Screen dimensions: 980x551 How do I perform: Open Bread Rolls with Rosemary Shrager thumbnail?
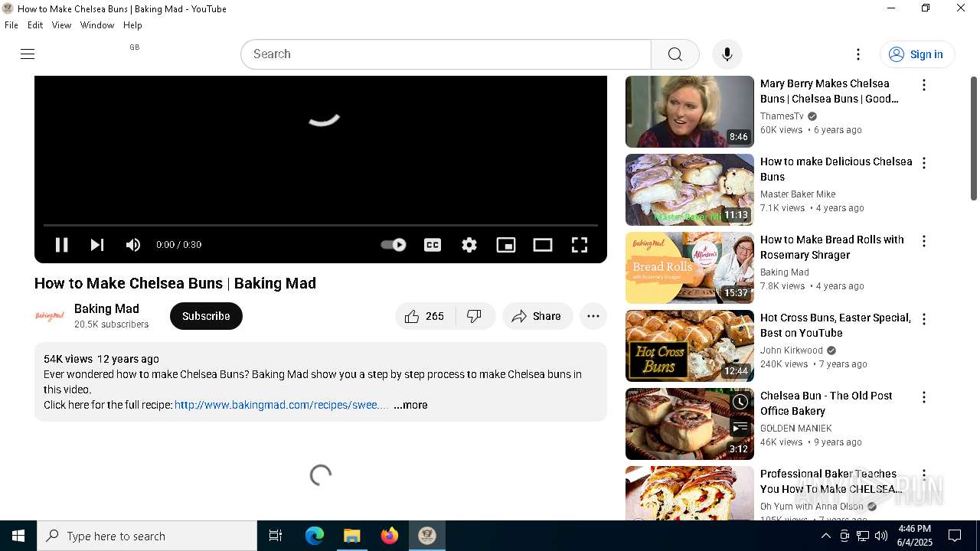690,268
